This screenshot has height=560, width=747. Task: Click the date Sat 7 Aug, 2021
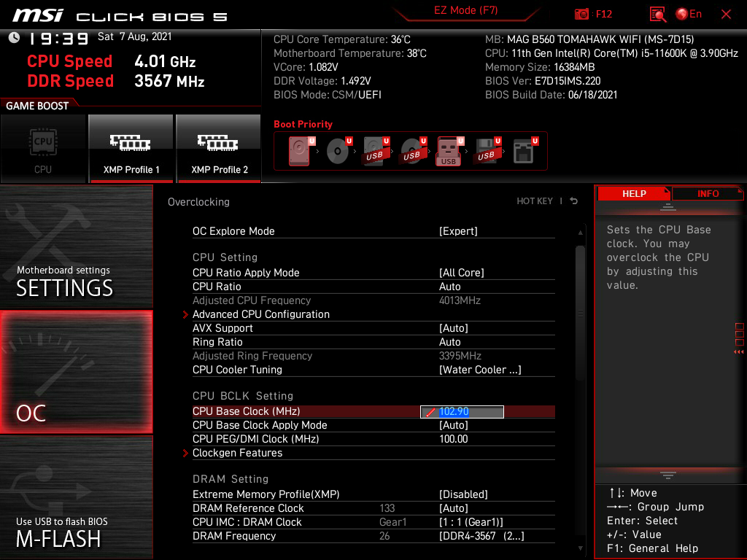tap(134, 36)
